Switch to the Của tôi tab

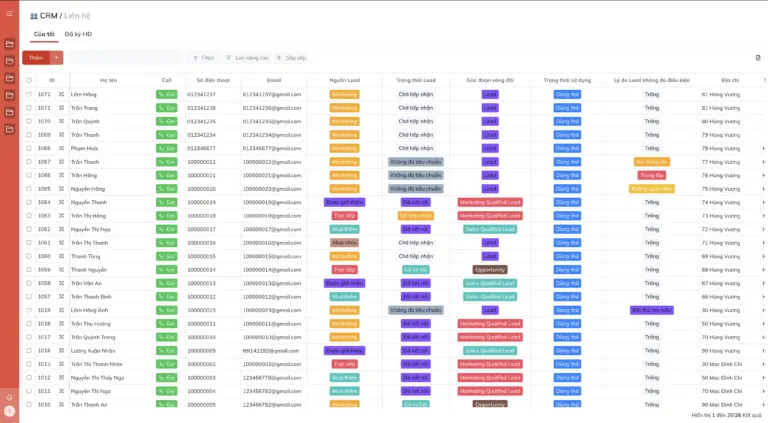click(44, 34)
